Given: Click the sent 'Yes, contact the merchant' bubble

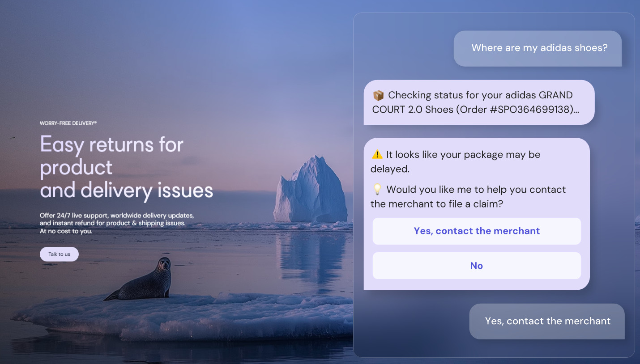Looking at the screenshot, I should click(547, 321).
